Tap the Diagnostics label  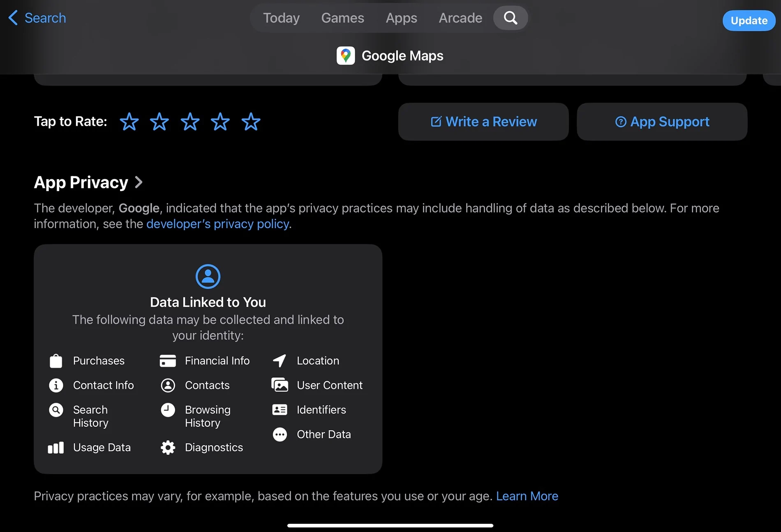pyautogui.click(x=214, y=448)
